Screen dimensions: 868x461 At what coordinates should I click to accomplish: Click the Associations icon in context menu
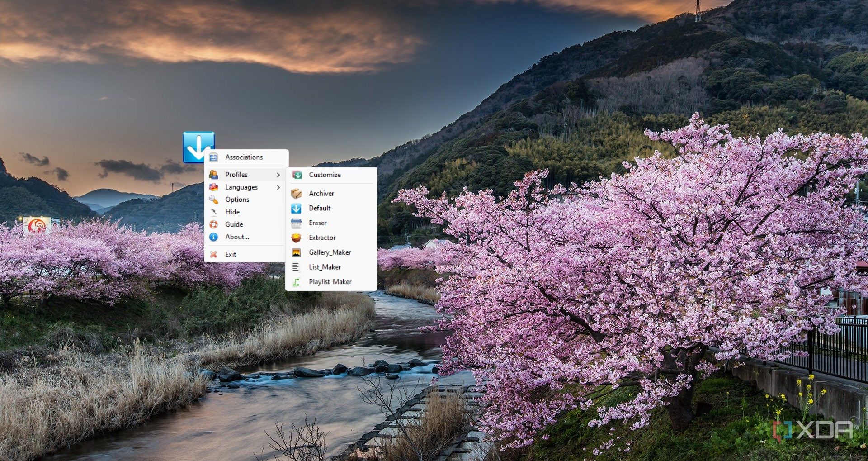point(213,157)
